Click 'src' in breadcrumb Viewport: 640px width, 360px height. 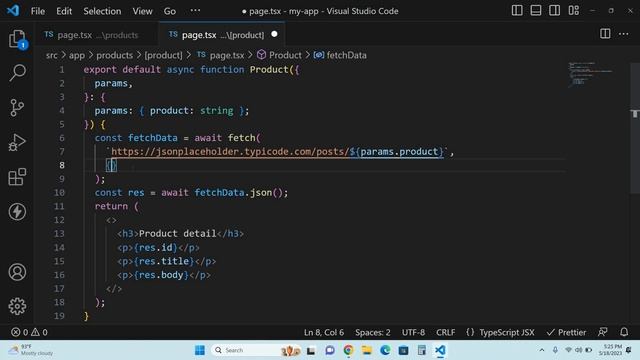point(51,55)
